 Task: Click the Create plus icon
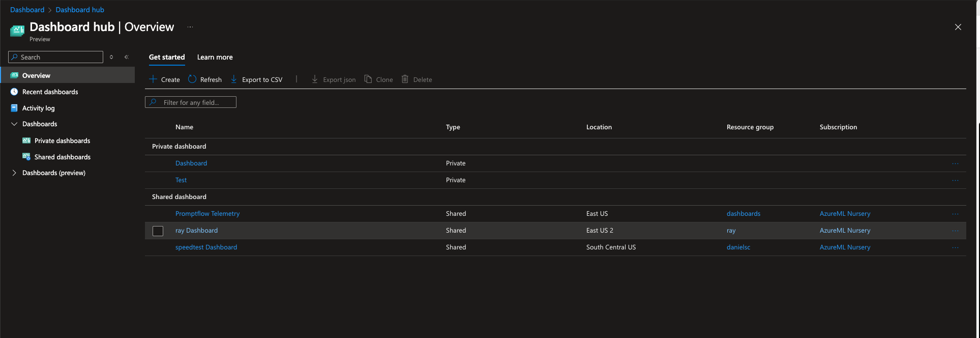153,79
